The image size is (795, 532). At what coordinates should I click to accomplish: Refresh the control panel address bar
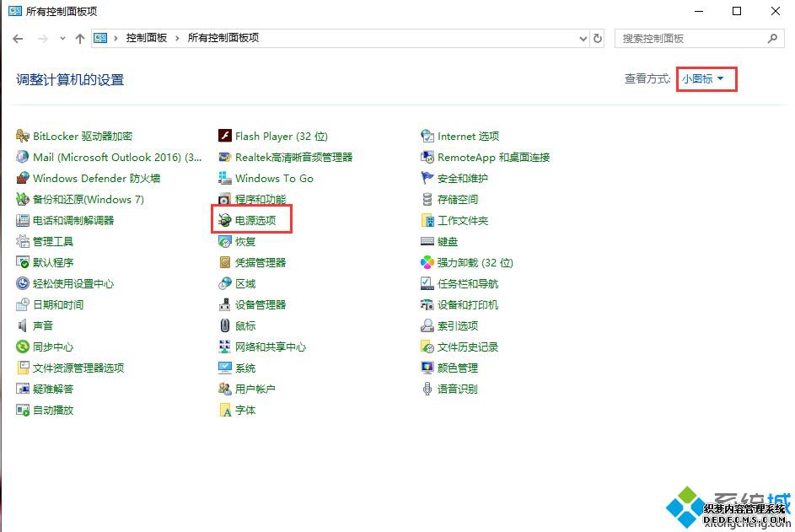click(x=599, y=39)
